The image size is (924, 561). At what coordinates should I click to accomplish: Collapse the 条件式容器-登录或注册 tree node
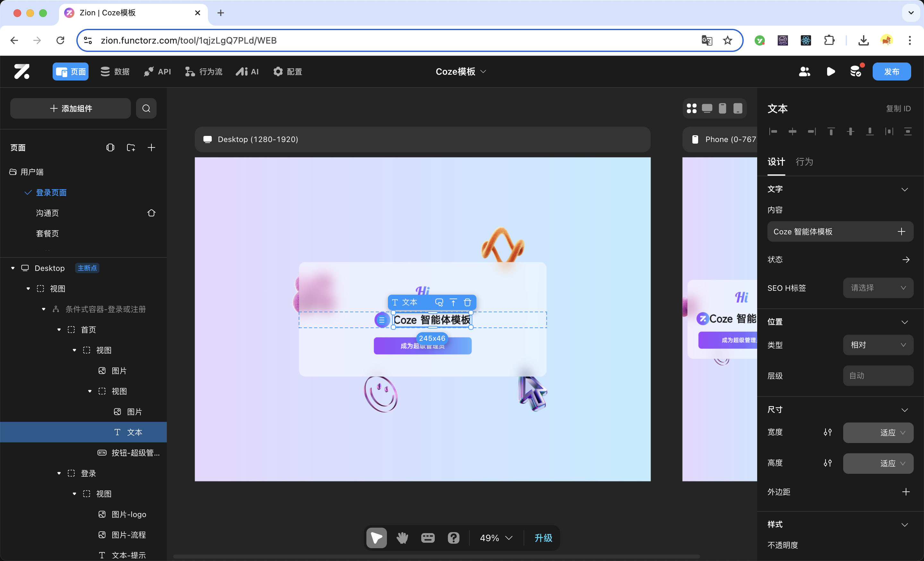click(x=44, y=309)
